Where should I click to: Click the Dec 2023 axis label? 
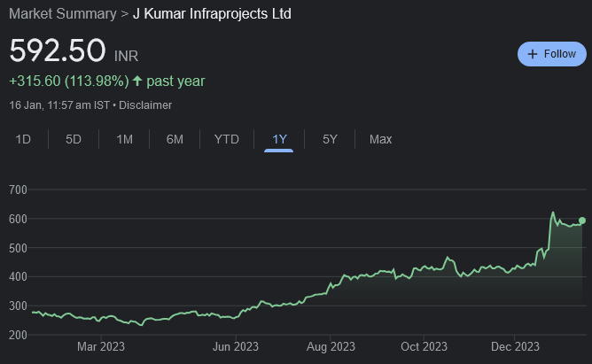515,346
